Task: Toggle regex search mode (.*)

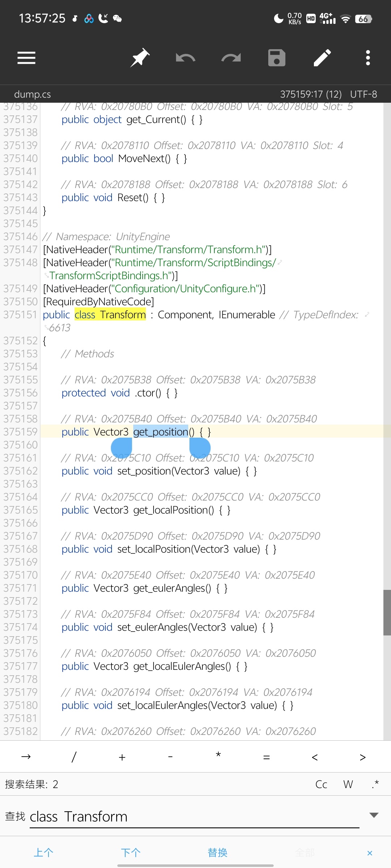Action: pos(375,784)
